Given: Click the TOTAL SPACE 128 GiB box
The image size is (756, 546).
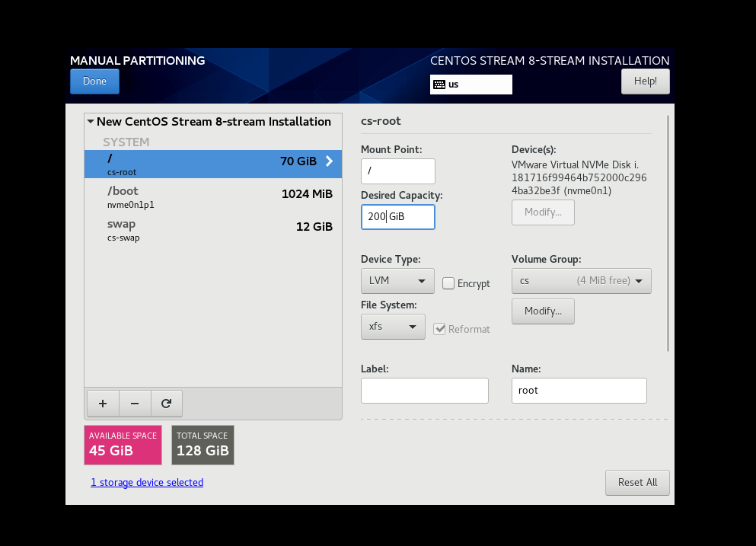Looking at the screenshot, I should pos(203,445).
